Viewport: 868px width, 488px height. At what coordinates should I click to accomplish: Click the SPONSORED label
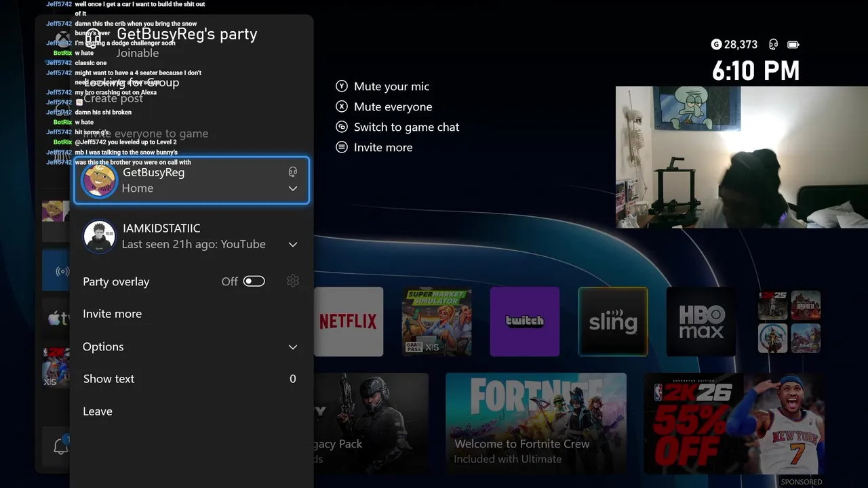coord(802,482)
